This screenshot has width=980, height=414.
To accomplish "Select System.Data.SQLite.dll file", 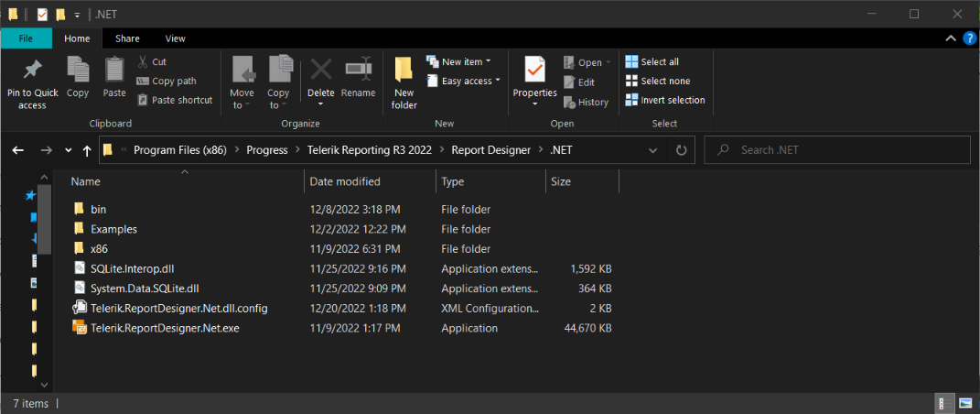I will (x=145, y=289).
